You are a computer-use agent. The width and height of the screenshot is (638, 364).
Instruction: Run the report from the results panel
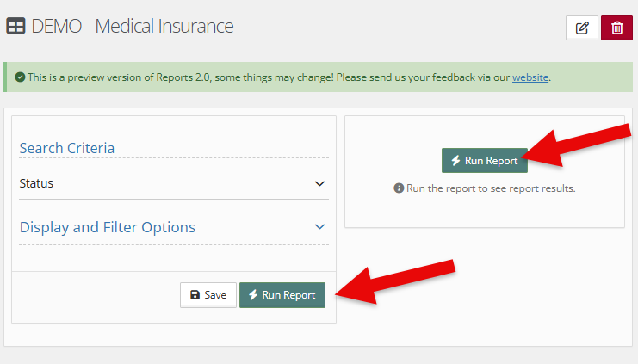click(x=485, y=161)
